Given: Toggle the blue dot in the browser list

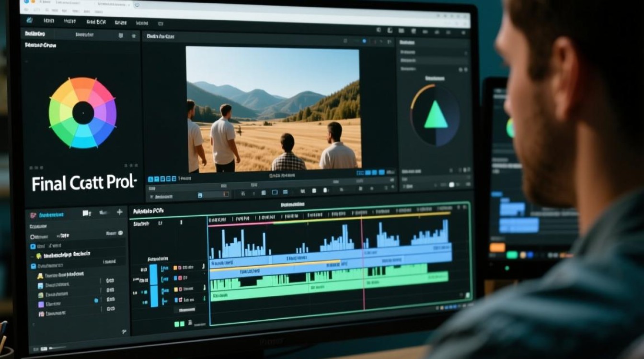Looking at the screenshot, I should tap(96, 300).
